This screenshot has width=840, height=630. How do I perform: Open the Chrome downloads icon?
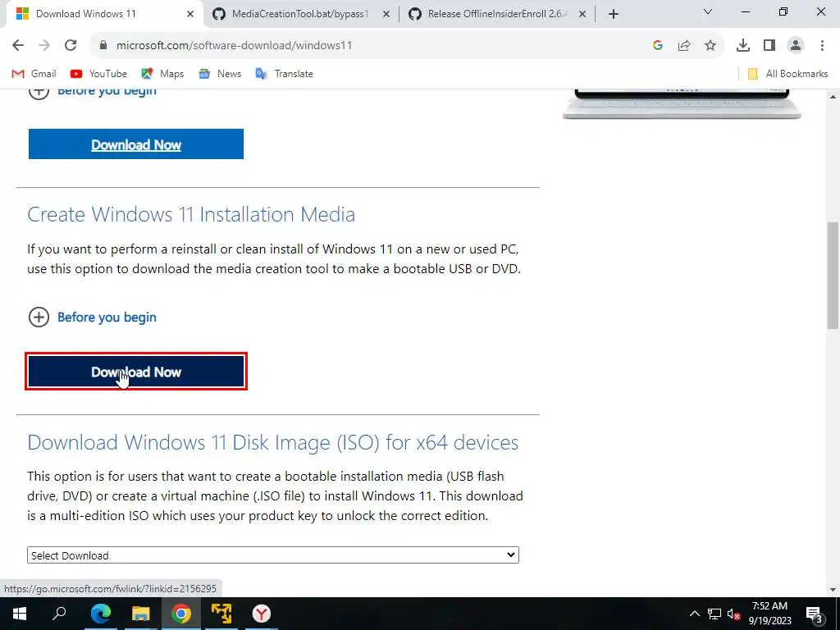click(743, 46)
